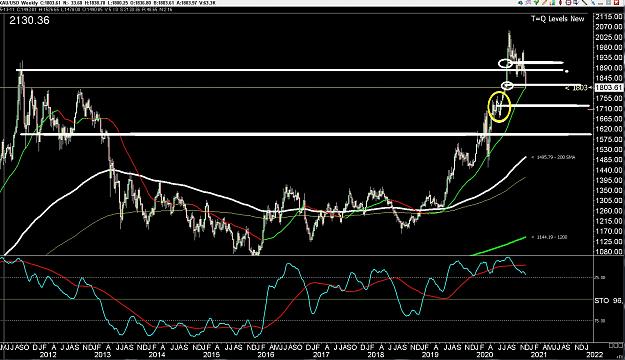Click the gray restore window icon
Viewport: 625px width, 360px height.
pyautogui.click(x=609, y=2)
